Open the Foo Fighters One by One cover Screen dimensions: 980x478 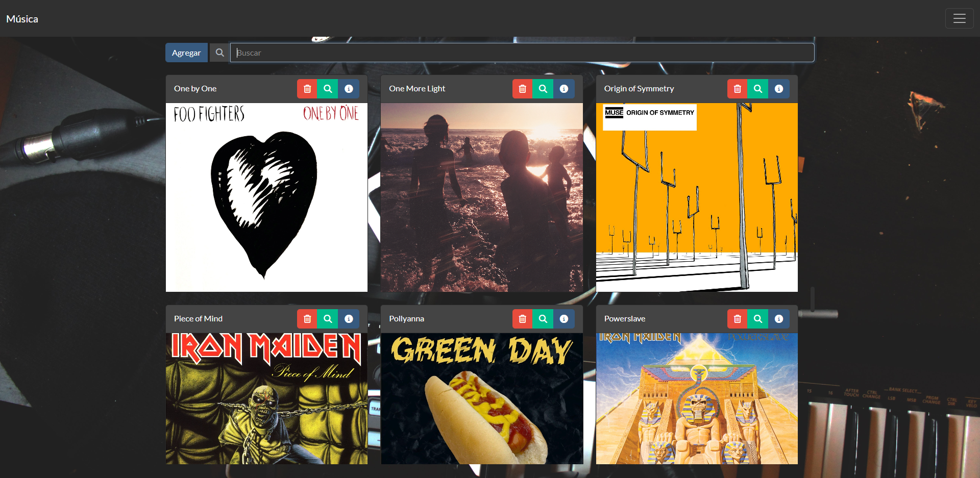pos(266,197)
